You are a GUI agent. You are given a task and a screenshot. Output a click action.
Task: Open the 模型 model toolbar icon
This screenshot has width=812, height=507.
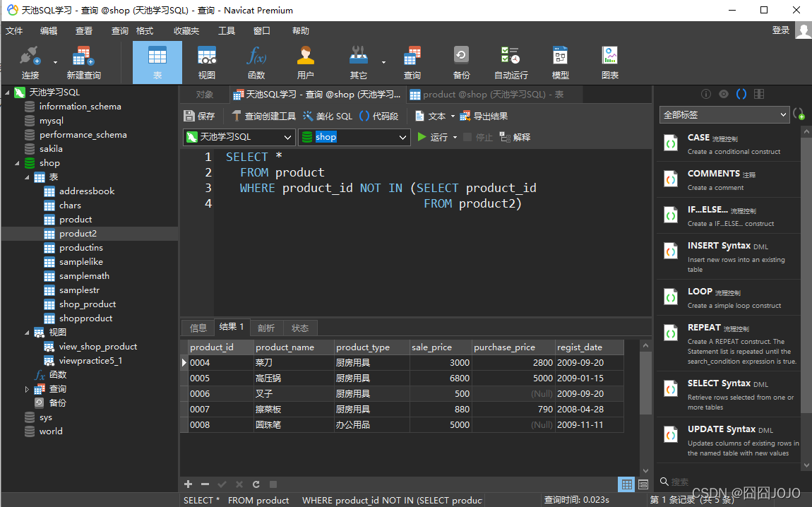(561, 63)
